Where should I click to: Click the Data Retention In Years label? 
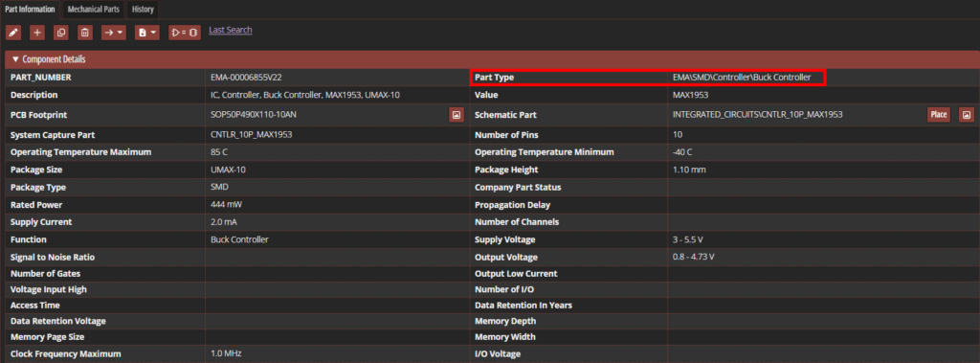[x=523, y=306]
